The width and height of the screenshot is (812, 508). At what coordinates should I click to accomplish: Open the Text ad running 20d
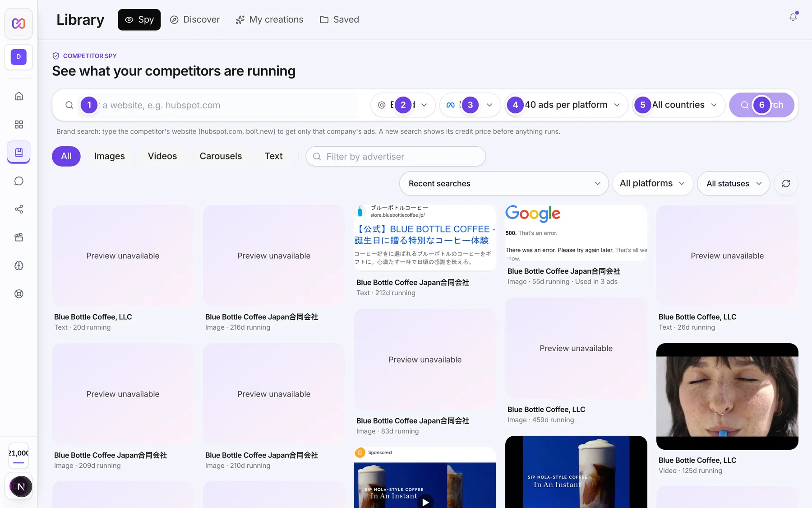pos(123,256)
